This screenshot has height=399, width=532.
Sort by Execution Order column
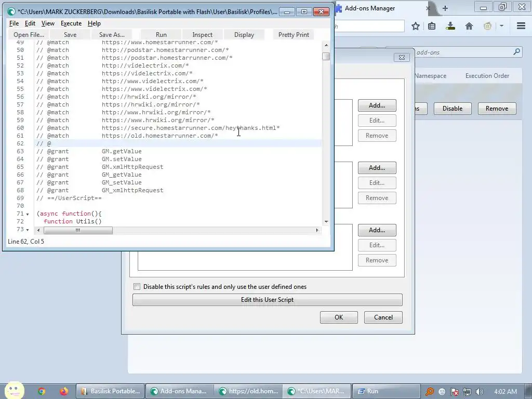(487, 76)
